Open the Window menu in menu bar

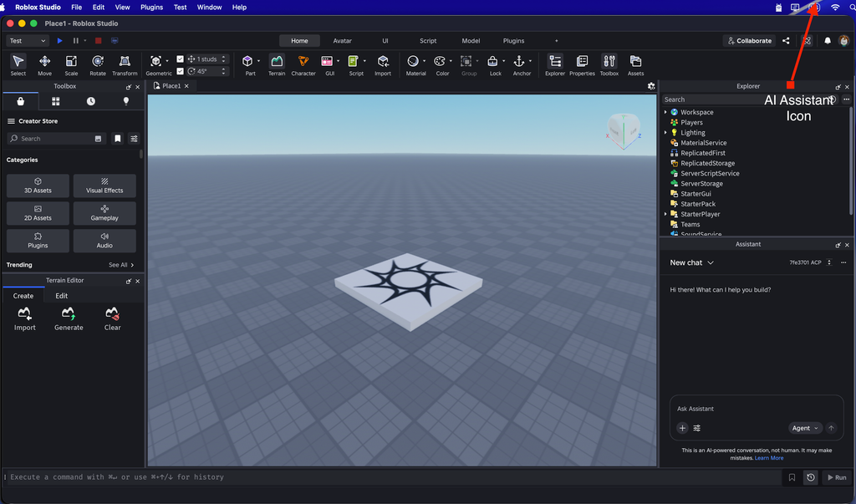point(209,7)
